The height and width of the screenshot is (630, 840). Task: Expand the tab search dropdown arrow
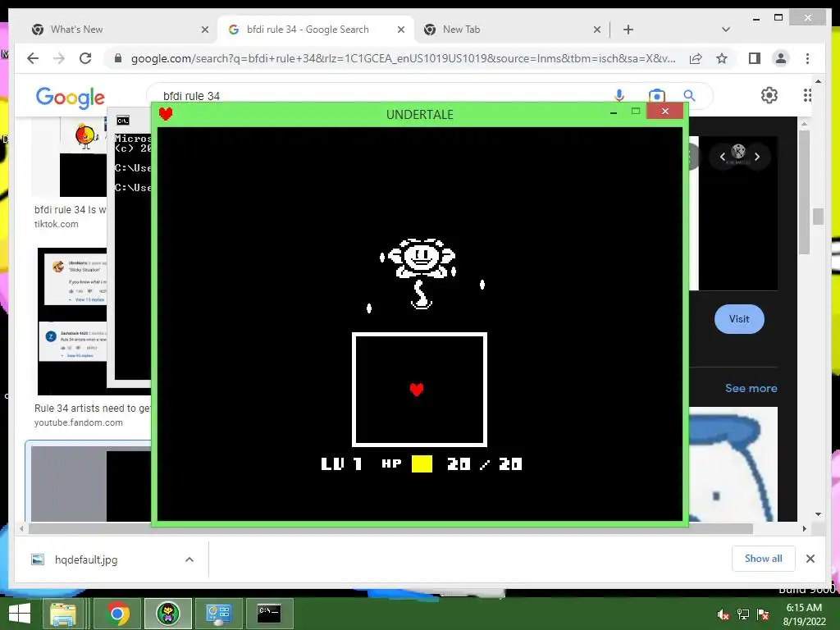click(726, 30)
